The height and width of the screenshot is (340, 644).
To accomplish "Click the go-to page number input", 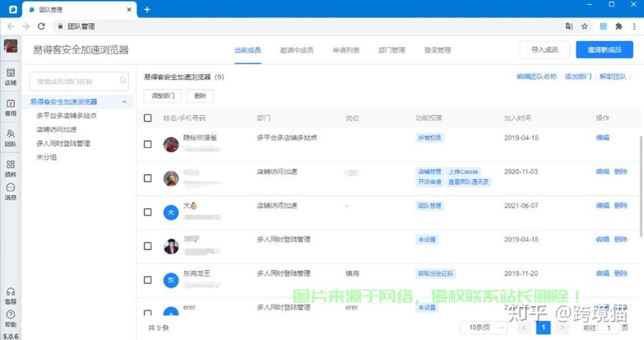I will pos(609,328).
